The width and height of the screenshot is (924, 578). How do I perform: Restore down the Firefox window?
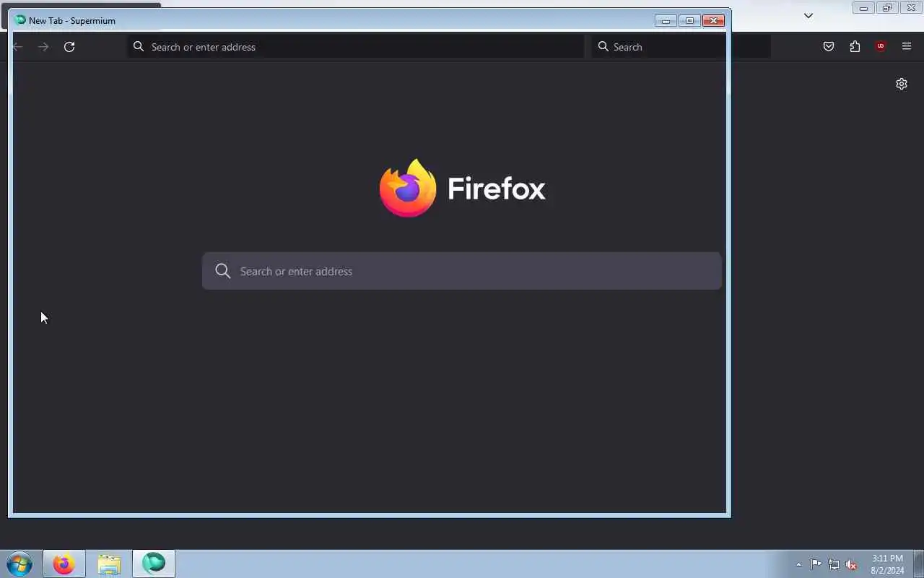point(887,8)
